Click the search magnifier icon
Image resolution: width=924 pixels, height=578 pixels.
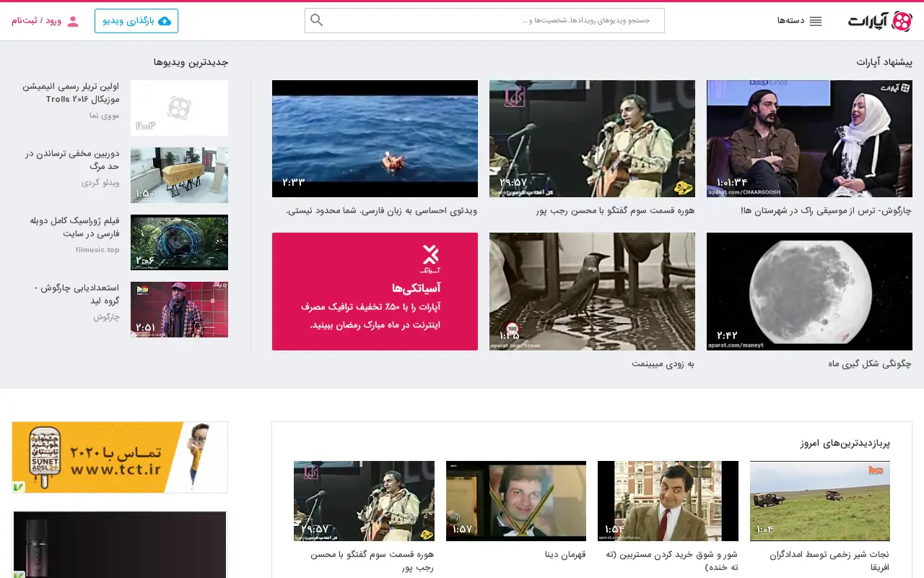316,20
